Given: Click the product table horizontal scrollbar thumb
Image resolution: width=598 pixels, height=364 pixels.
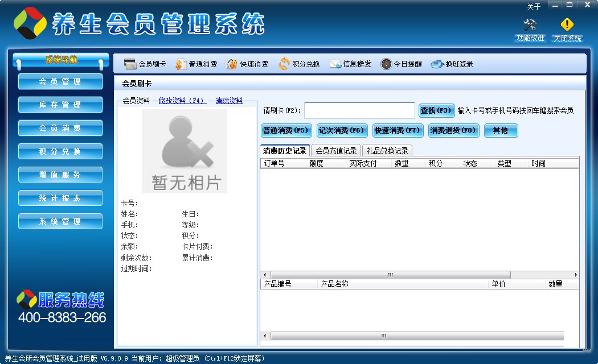Looking at the screenshot, I should pos(417,336).
